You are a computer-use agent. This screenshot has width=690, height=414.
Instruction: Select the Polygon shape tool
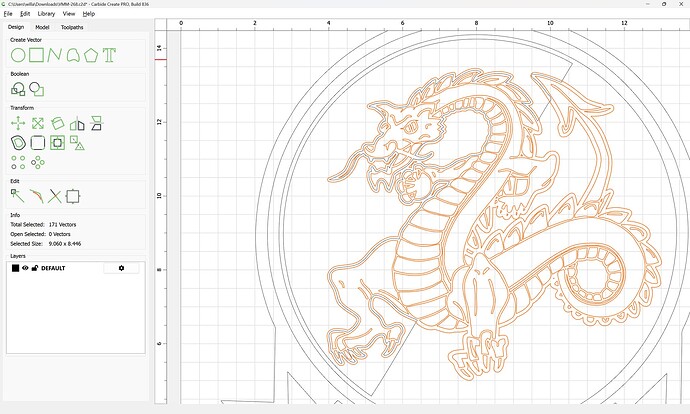91,55
